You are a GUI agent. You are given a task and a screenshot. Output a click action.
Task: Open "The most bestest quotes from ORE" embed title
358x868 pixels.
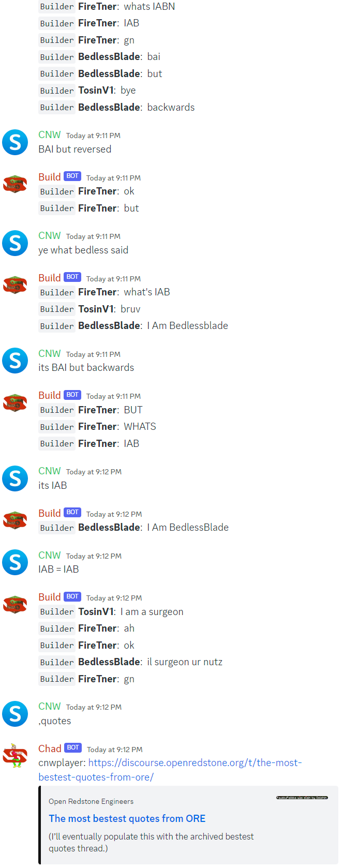click(127, 818)
